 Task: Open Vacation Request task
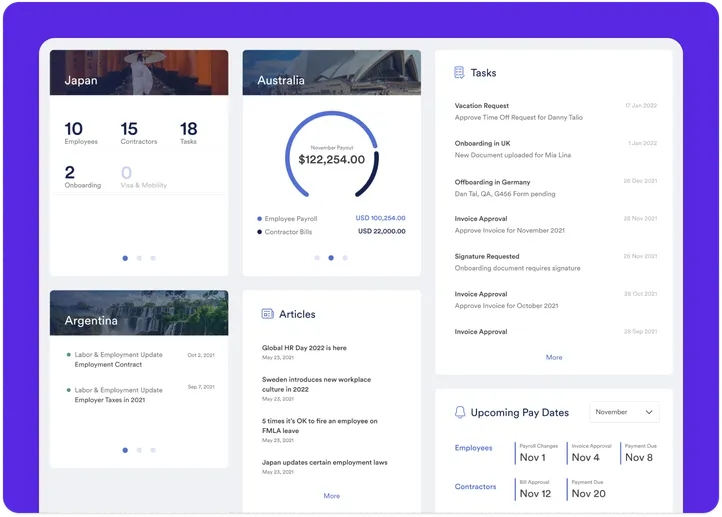pos(556,111)
